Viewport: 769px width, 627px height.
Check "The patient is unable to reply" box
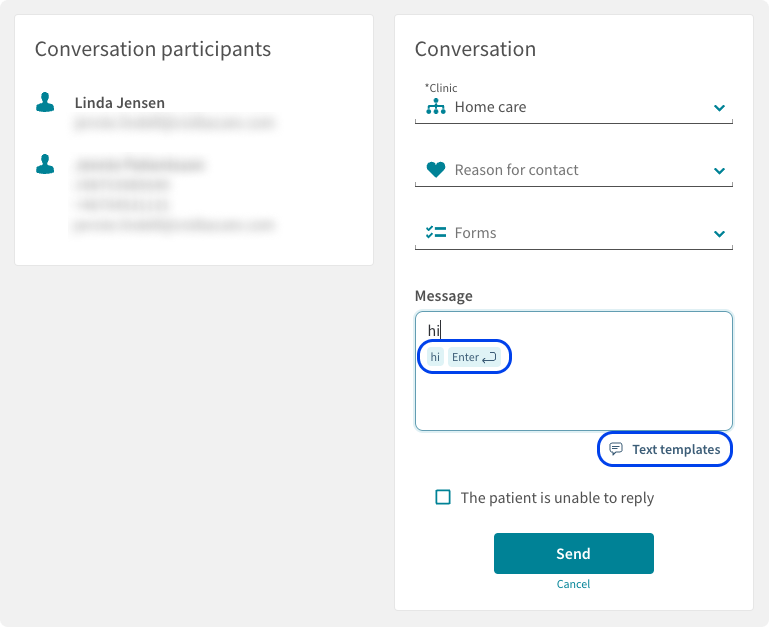click(x=443, y=497)
